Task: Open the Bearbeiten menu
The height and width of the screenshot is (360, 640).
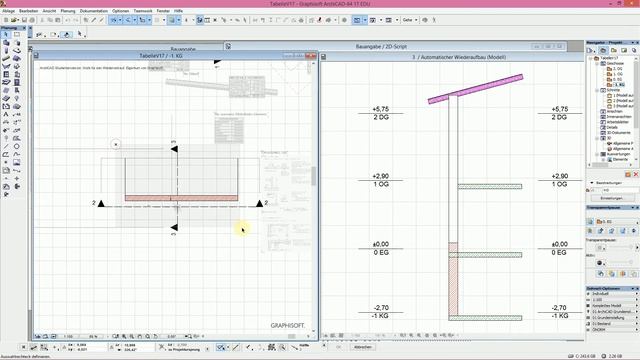Action: (29, 11)
